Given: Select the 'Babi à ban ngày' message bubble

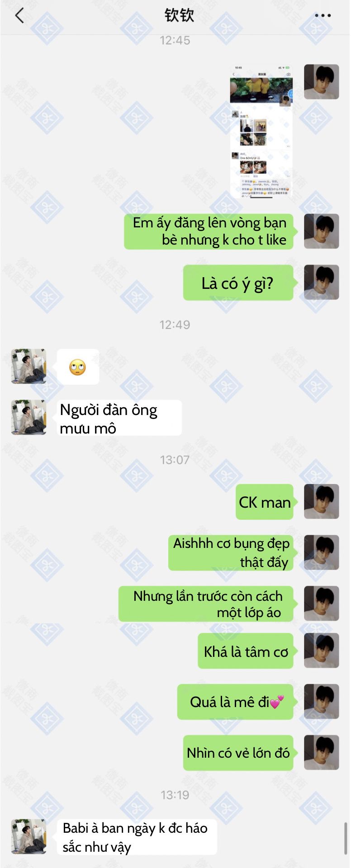Looking at the screenshot, I should (x=137, y=837).
